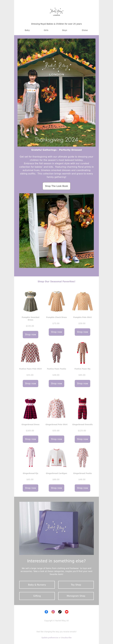Viewport: 113px width, 644px height.
Task: Click the Unsubscribe link
Action: [x=66, y=638]
